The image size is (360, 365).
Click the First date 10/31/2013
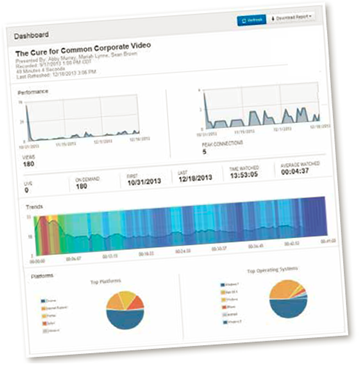tap(144, 181)
